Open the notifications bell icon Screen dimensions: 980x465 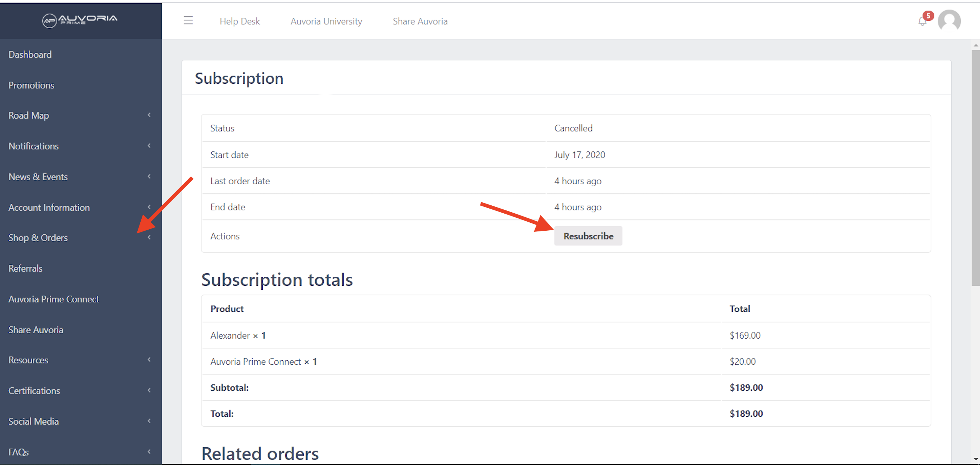(922, 21)
